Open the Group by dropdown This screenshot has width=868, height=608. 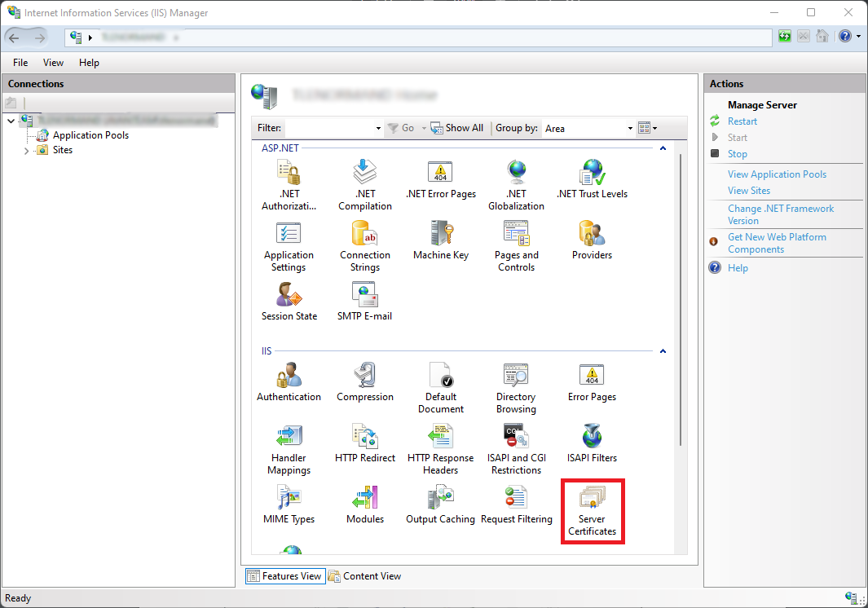[630, 129]
